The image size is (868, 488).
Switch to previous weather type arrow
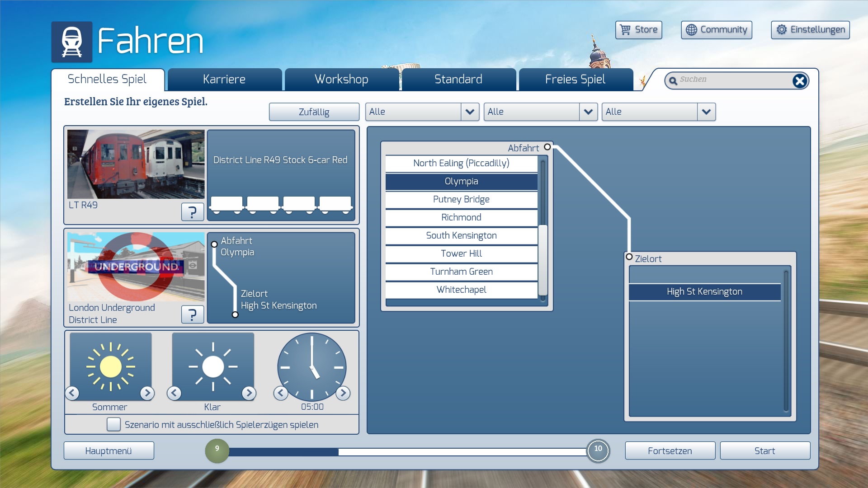175,393
